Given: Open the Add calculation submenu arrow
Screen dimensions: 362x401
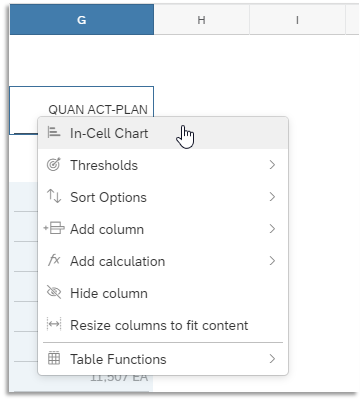Looking at the screenshot, I should [x=272, y=261].
